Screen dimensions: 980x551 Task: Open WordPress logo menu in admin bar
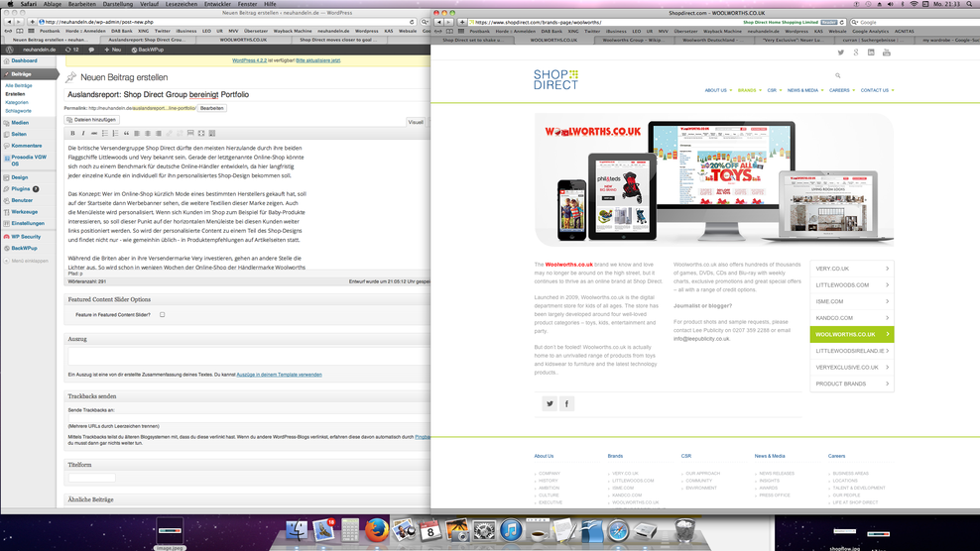[9, 50]
